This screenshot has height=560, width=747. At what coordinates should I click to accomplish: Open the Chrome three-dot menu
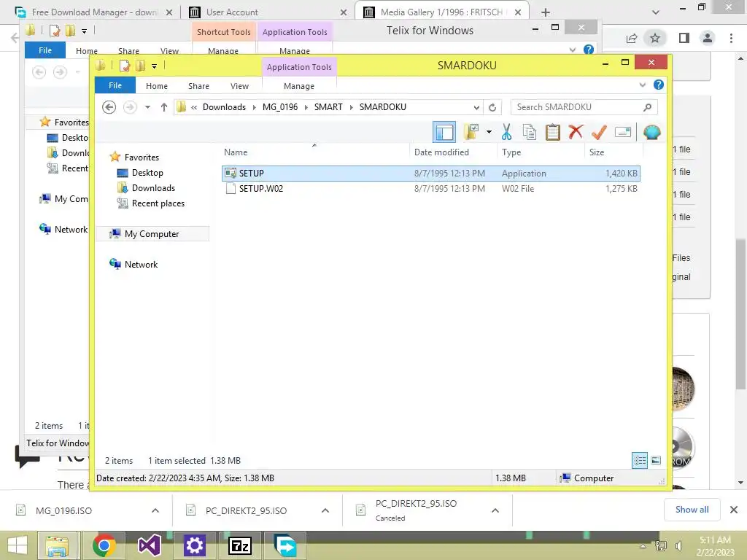click(x=731, y=38)
